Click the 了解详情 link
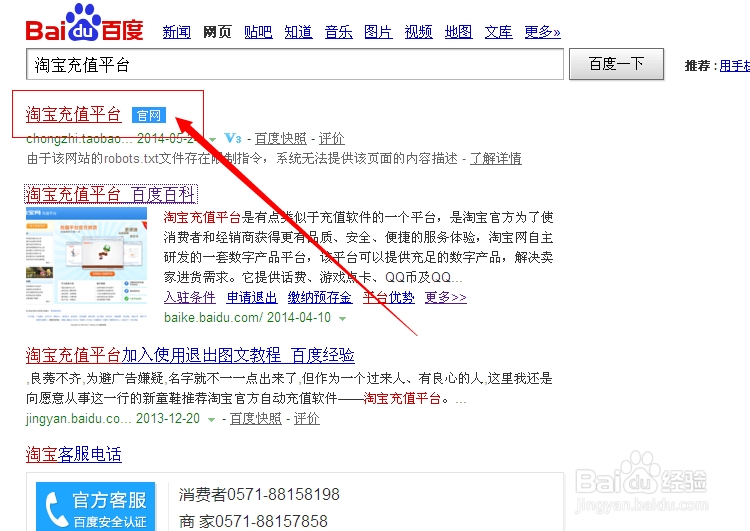 point(496,158)
